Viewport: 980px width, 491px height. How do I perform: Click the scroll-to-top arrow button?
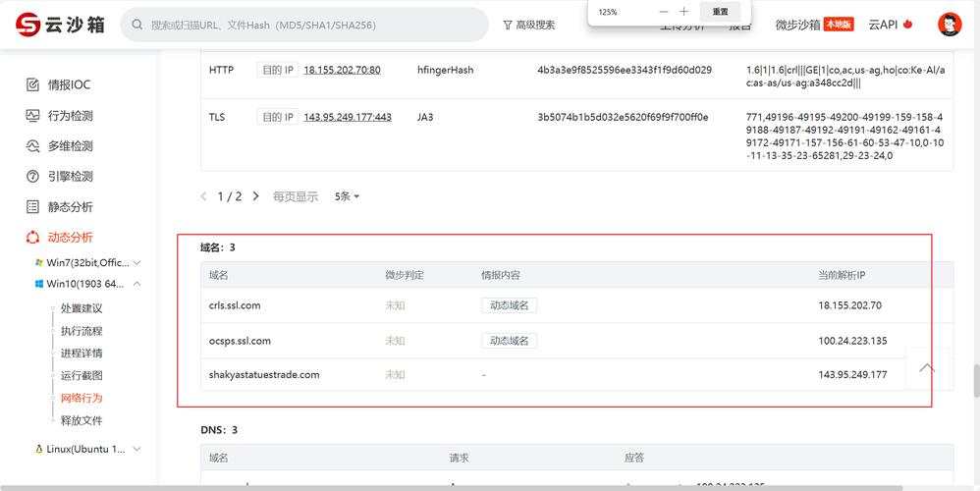(x=927, y=368)
